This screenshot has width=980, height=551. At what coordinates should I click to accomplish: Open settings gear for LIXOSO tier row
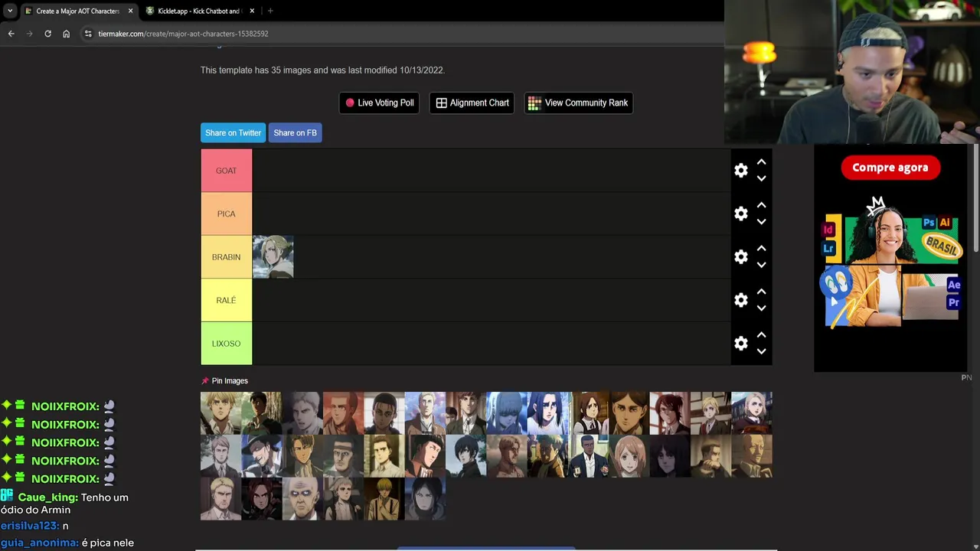[740, 344]
